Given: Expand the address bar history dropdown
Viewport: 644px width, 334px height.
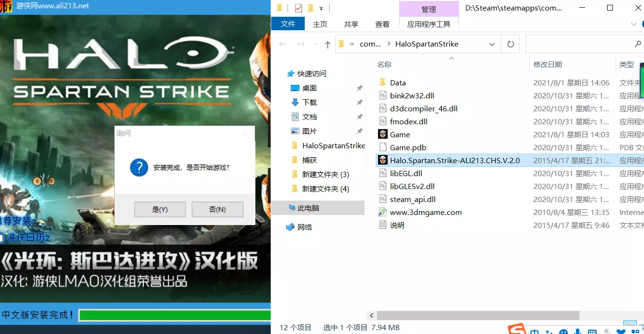Looking at the screenshot, I should (492, 44).
